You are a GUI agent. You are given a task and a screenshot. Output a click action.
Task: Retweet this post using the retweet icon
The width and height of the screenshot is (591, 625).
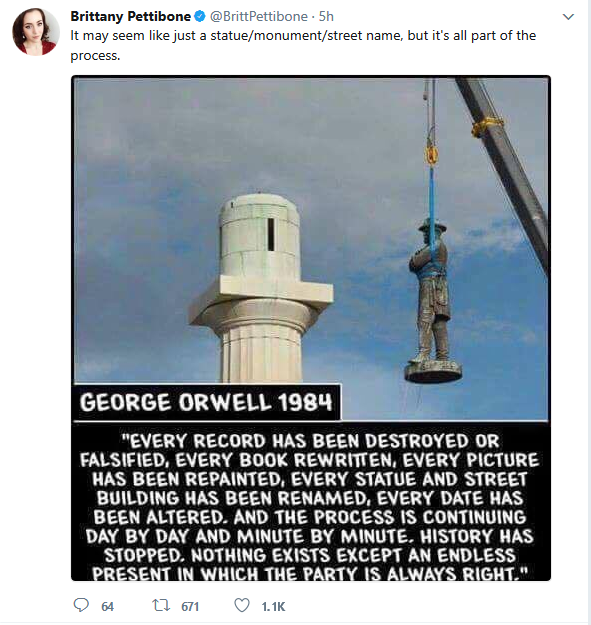point(161,605)
